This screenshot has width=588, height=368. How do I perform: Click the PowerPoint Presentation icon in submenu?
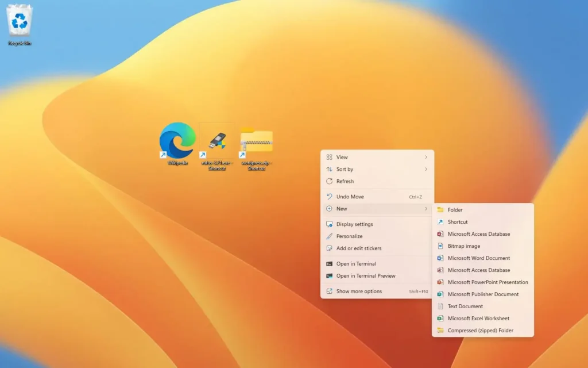(x=440, y=282)
